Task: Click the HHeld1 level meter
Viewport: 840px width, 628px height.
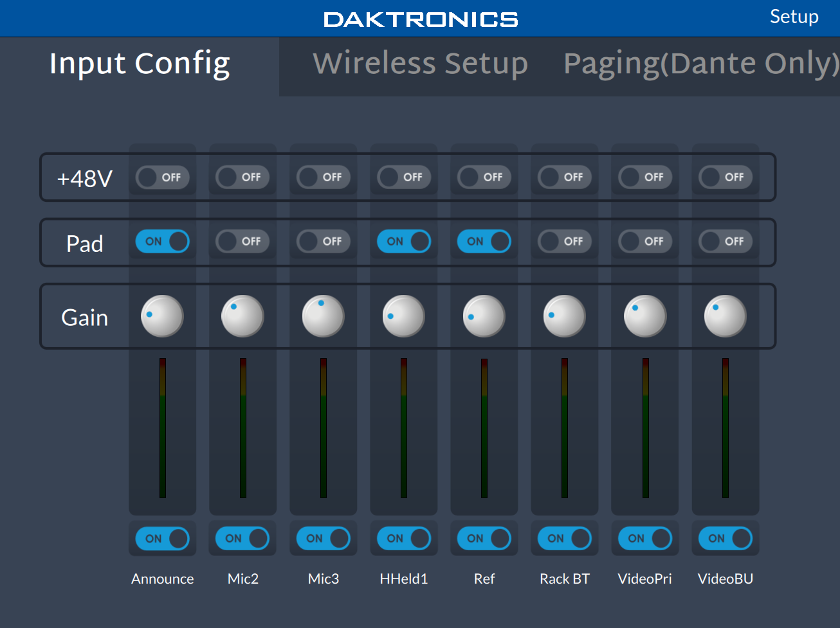Action: coord(404,428)
